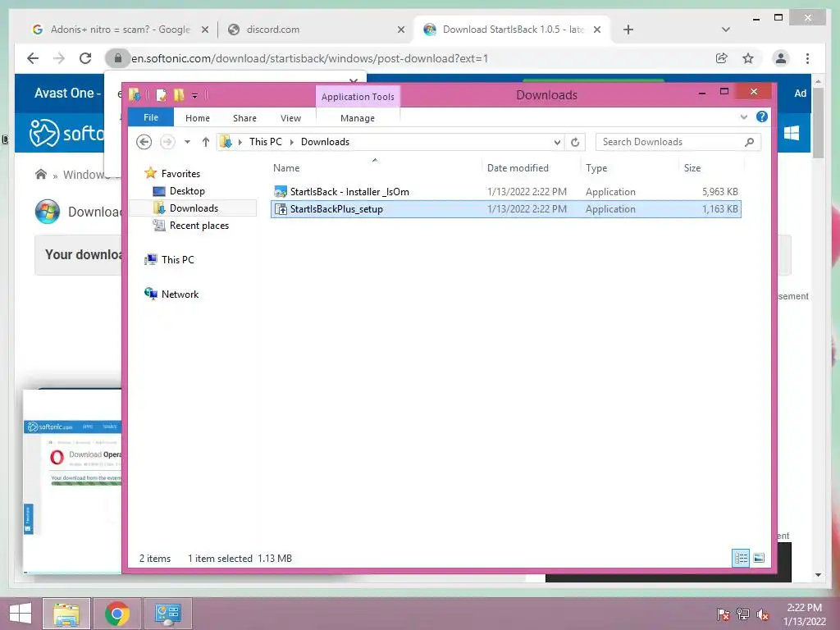Open the Manage ribbon tab

(358, 118)
